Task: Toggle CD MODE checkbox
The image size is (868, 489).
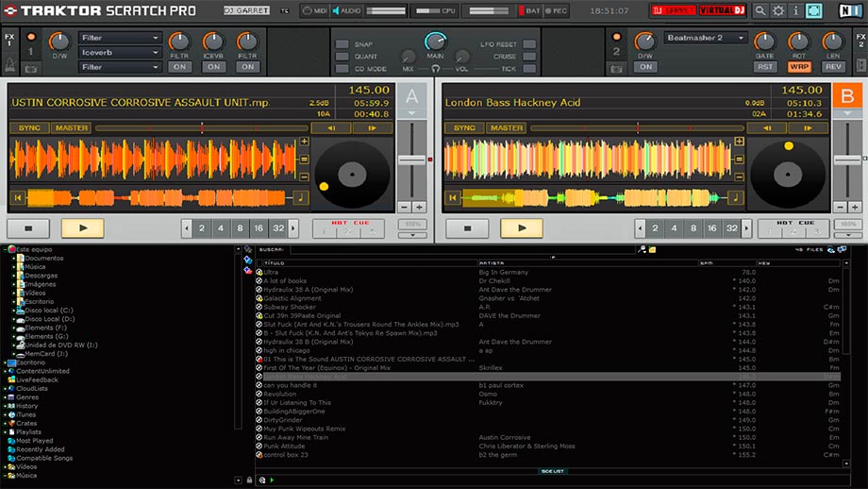Action: coord(342,69)
